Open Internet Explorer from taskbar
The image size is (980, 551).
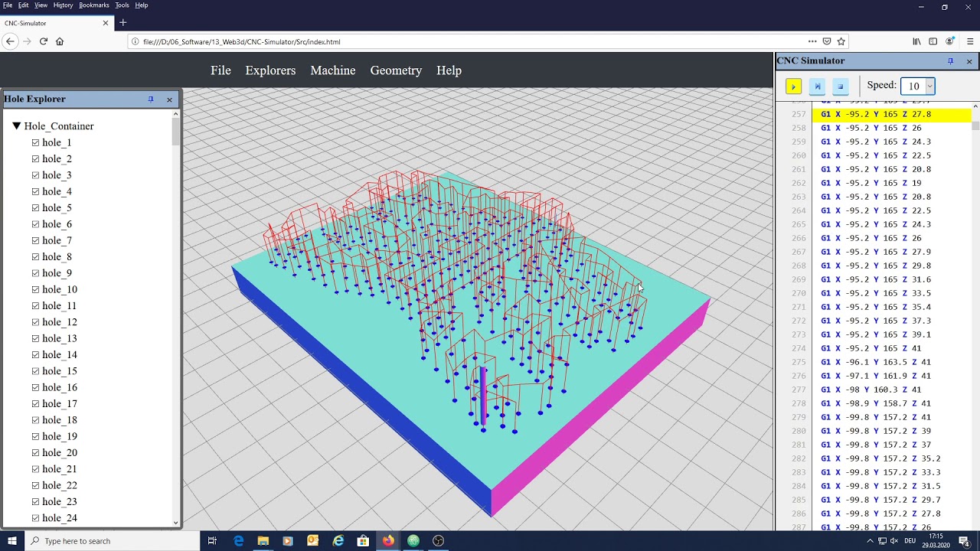[x=338, y=541]
